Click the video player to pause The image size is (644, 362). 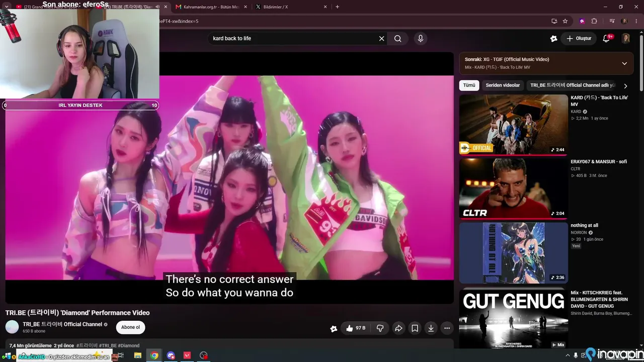(x=229, y=177)
